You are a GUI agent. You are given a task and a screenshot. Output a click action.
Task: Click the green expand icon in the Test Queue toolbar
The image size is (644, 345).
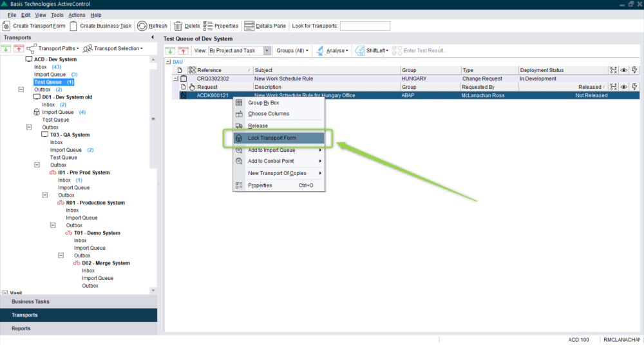pyautogui.click(x=169, y=50)
